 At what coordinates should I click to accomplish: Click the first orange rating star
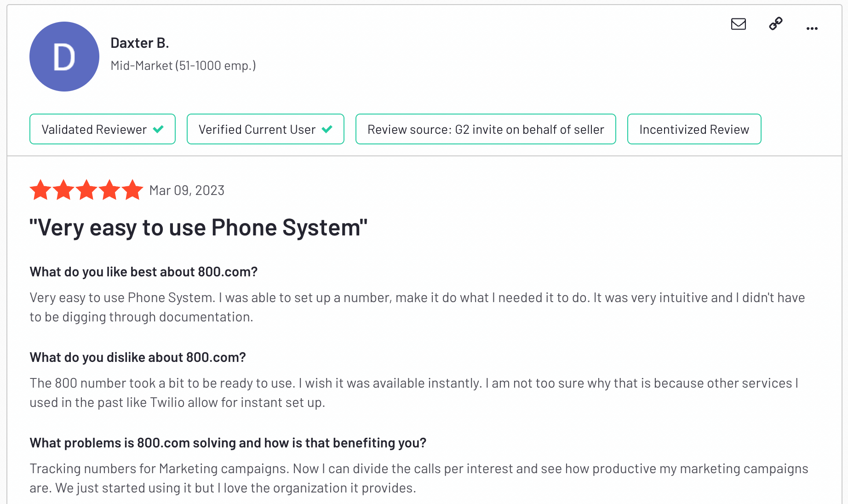pos(40,190)
